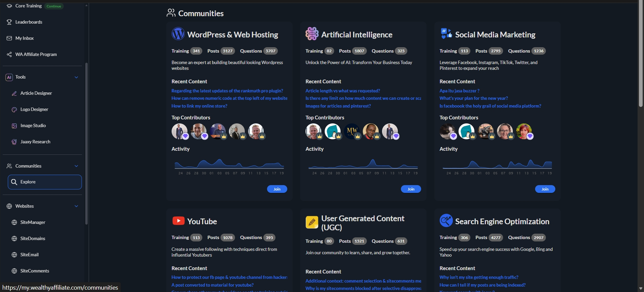Open Article Designer pencil icon

(14, 93)
